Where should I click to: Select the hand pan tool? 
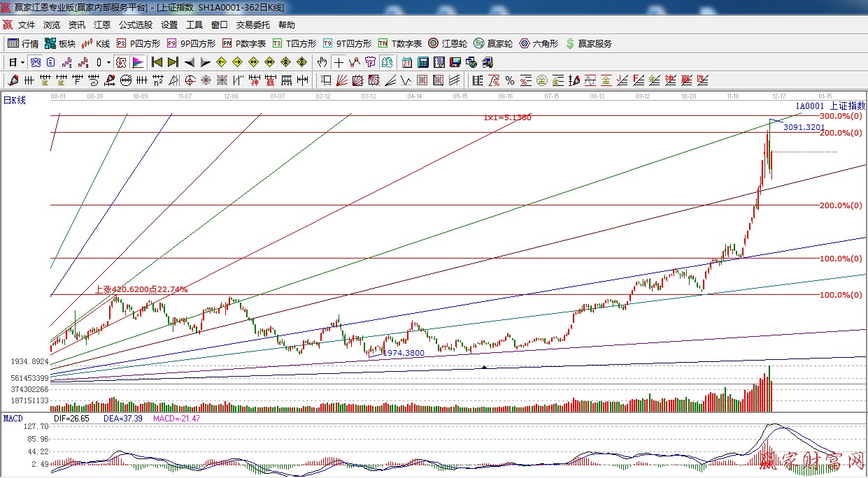point(322,62)
